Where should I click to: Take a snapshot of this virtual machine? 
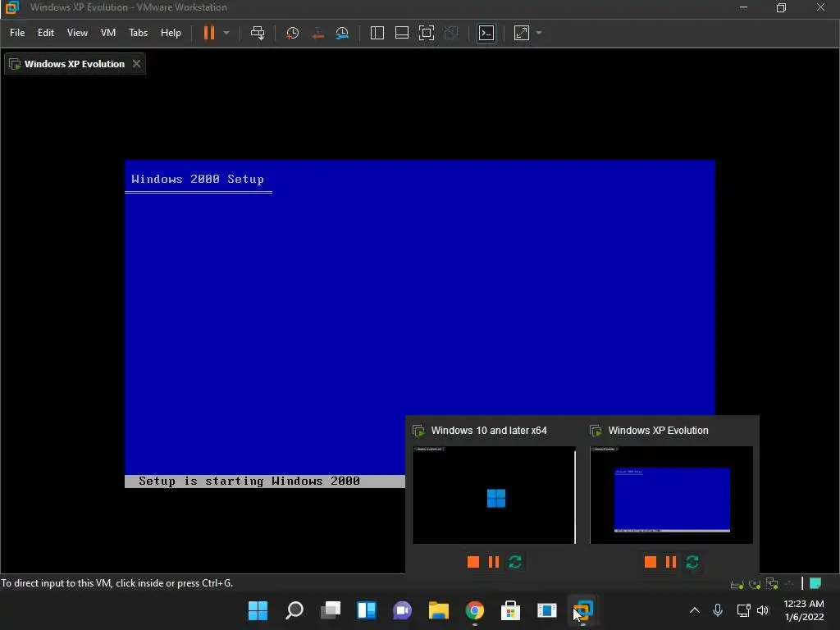pos(293,33)
